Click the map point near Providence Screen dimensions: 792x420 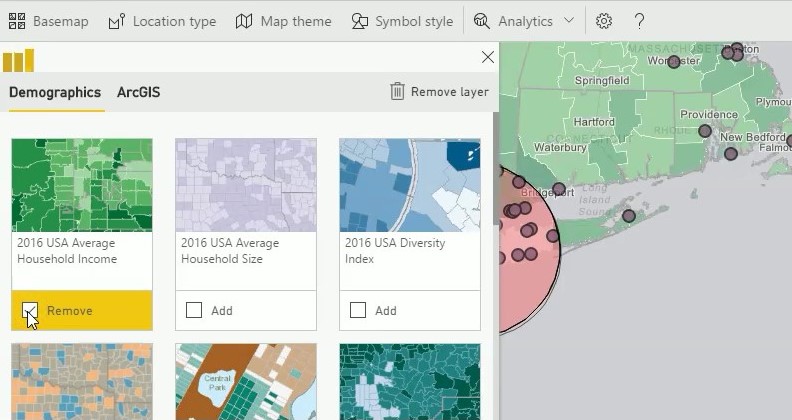coord(705,131)
